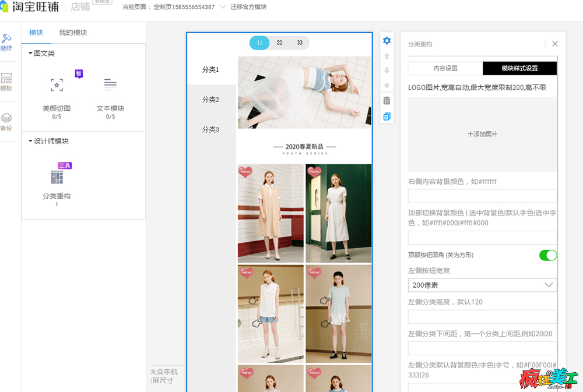The height and width of the screenshot is (392, 583).
Task: Copy module with duplicate icon
Action: [387, 116]
